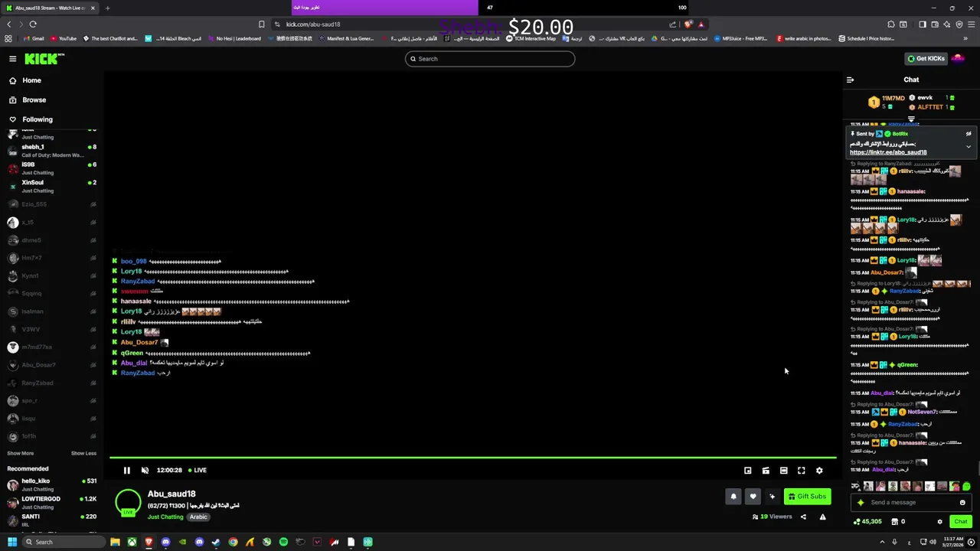Select the green Kick emote in emote row
The width and height of the screenshot is (980, 551).
[966, 487]
